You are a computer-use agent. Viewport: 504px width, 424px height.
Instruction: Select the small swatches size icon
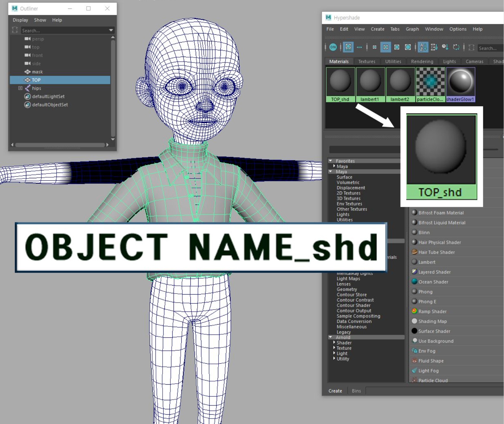tap(374, 47)
